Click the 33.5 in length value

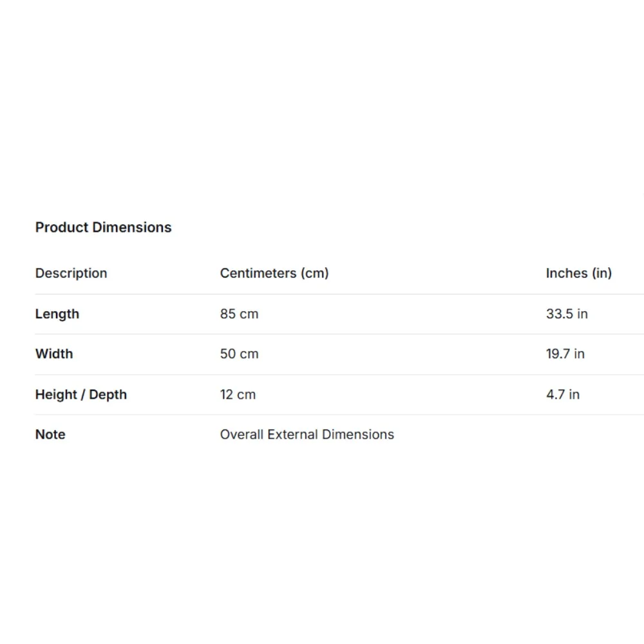tap(567, 314)
